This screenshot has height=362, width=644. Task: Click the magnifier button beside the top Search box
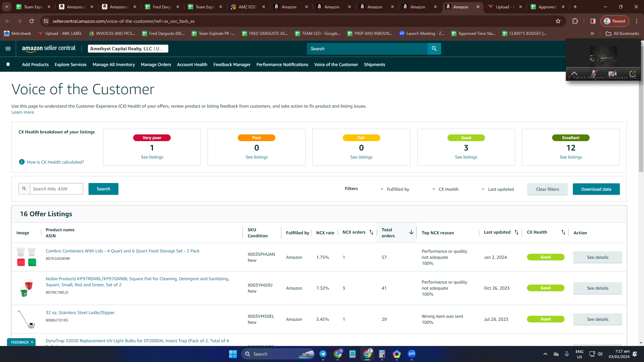[434, 49]
